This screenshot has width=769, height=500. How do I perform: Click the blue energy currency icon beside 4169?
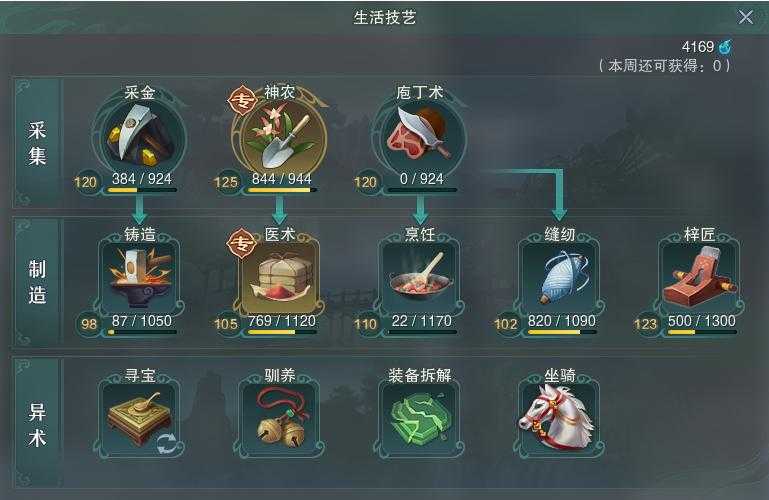click(725, 47)
